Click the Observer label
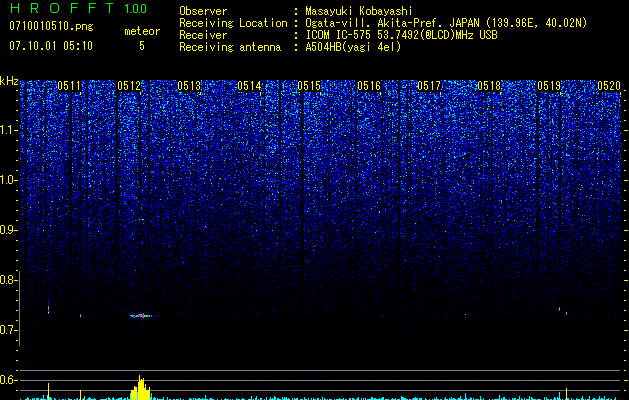 pyautogui.click(x=203, y=11)
